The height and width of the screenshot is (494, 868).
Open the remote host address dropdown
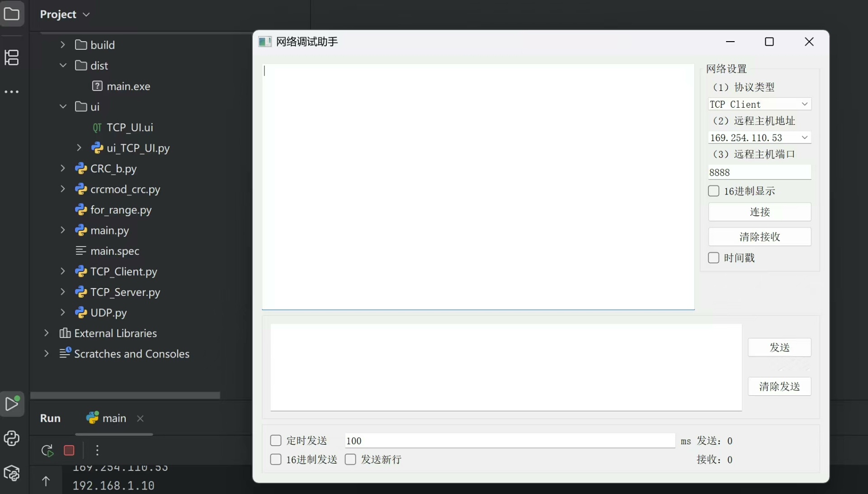(x=804, y=138)
